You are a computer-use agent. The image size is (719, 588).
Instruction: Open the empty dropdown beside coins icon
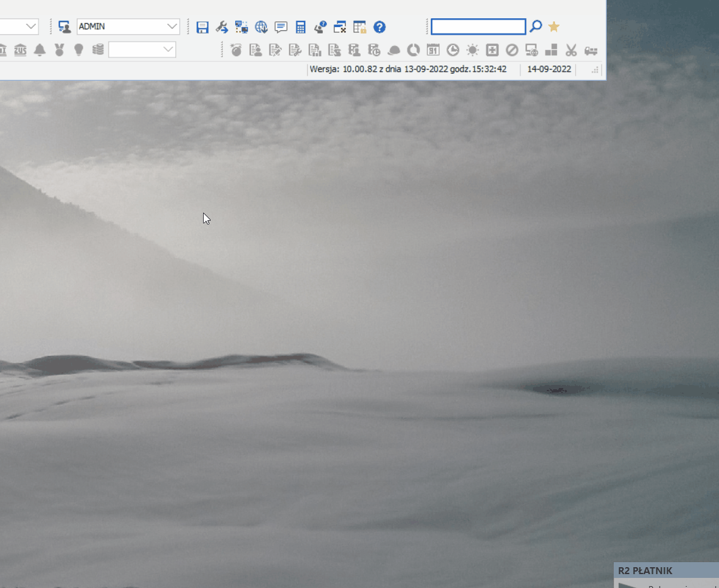(x=142, y=50)
